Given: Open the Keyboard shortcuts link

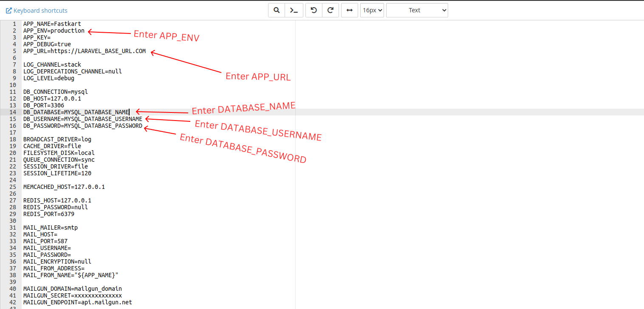Looking at the screenshot, I should pos(37,11).
